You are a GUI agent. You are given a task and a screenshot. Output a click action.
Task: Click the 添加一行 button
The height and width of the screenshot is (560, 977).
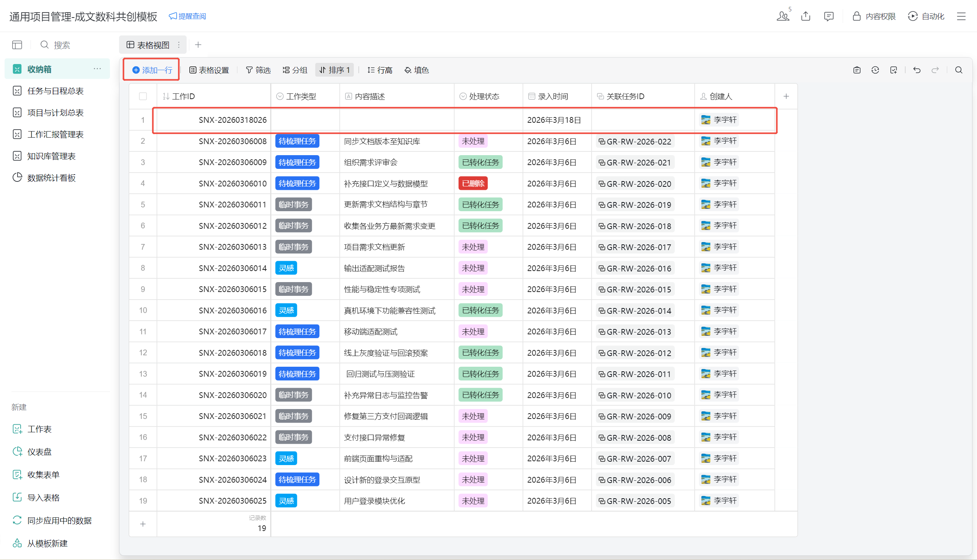coord(152,70)
